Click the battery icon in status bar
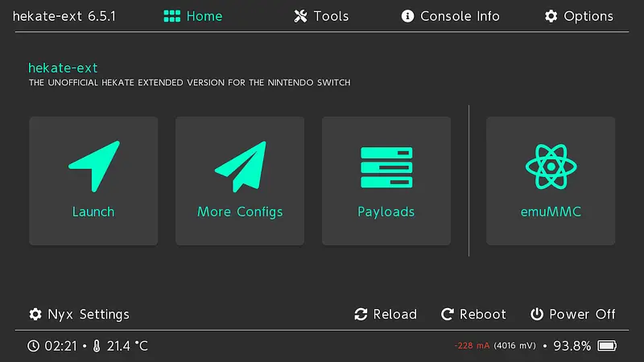This screenshot has width=644, height=362. tap(607, 346)
